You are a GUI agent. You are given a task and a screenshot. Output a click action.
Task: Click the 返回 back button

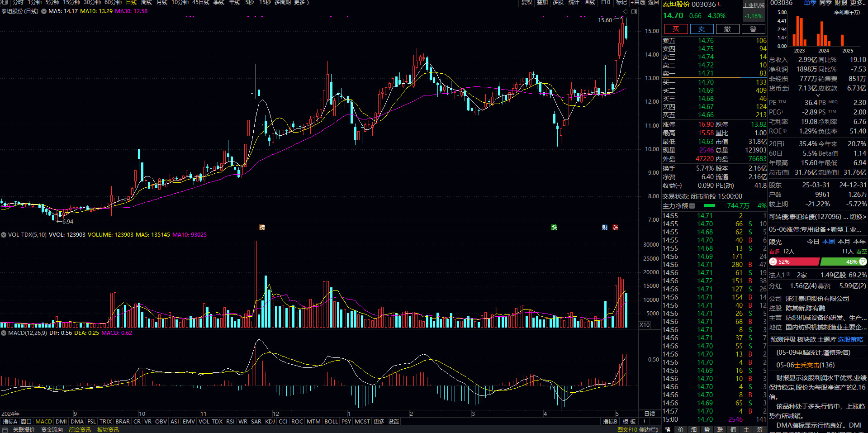pos(654,2)
